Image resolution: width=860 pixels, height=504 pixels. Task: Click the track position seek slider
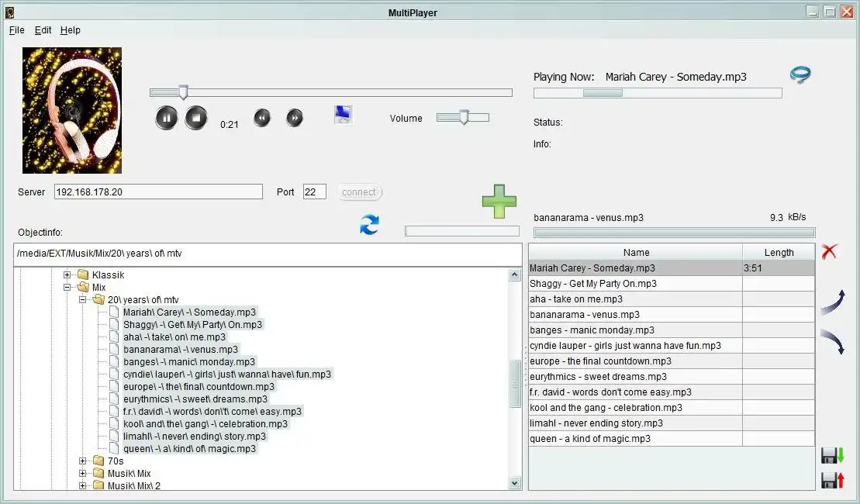point(331,93)
